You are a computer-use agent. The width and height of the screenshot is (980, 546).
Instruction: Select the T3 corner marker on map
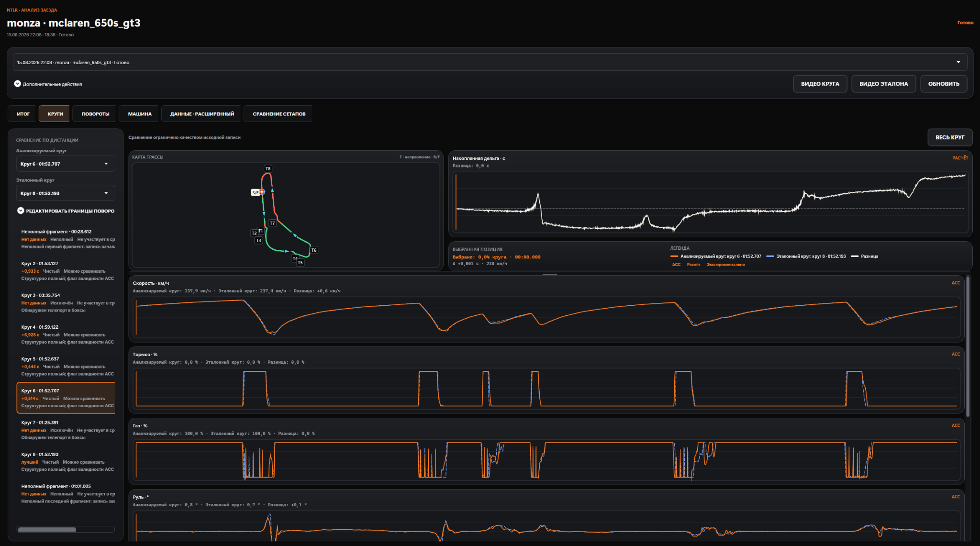(x=258, y=240)
